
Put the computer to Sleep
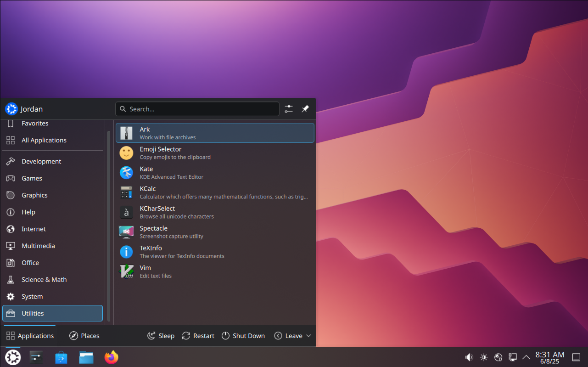pyautogui.click(x=161, y=336)
